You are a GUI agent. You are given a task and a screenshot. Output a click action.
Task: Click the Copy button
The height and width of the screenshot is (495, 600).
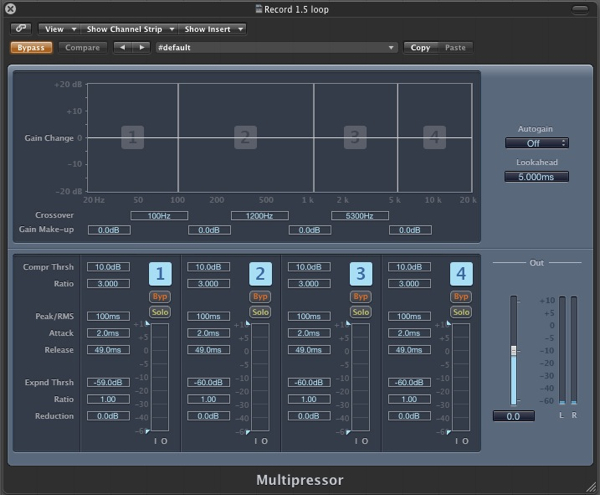click(x=421, y=48)
